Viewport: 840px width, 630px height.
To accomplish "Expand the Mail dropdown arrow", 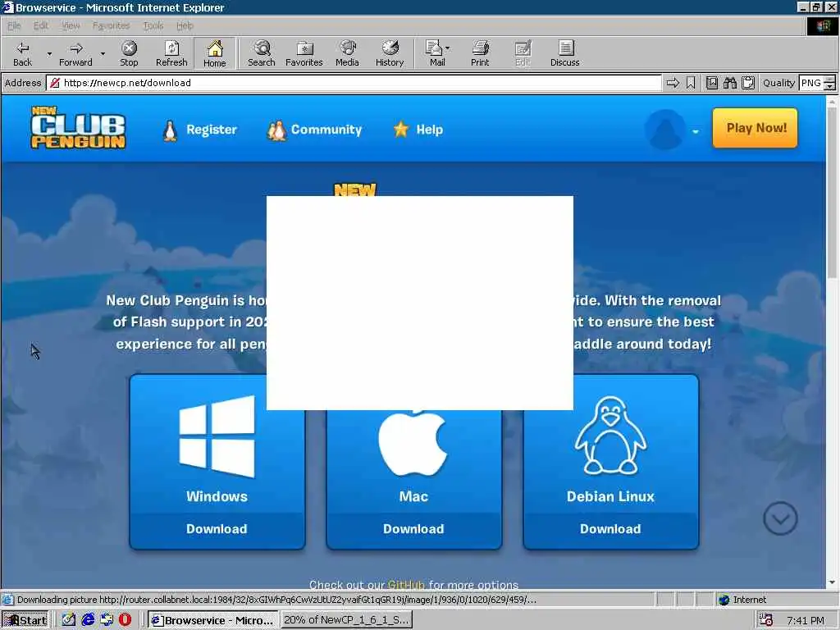I will click(447, 48).
